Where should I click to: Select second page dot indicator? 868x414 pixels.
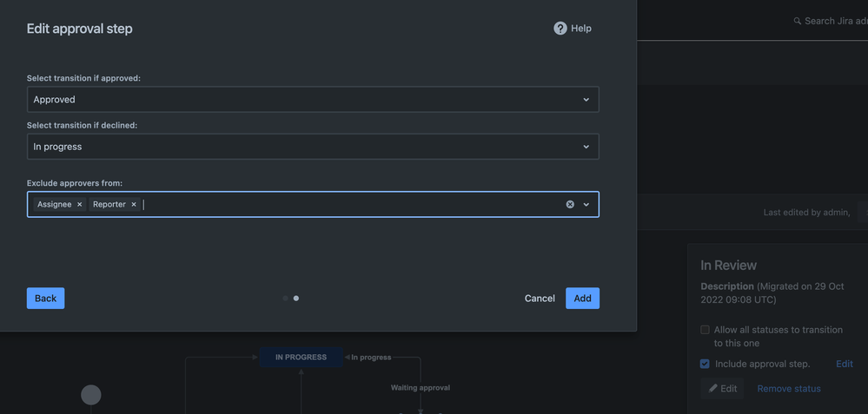point(296,298)
